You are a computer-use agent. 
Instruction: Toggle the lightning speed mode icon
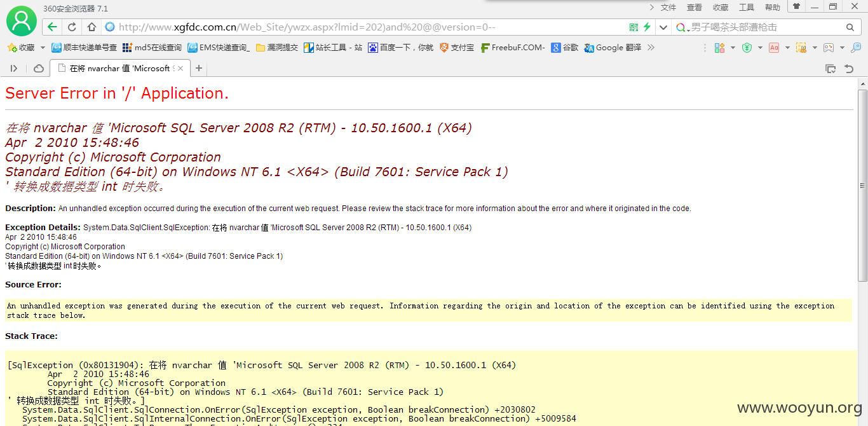pos(647,27)
